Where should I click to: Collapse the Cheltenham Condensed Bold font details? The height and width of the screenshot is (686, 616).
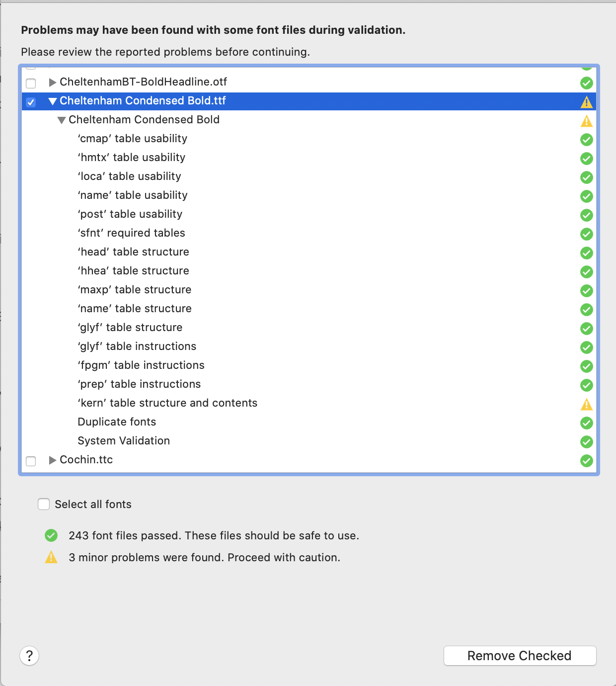(x=61, y=120)
